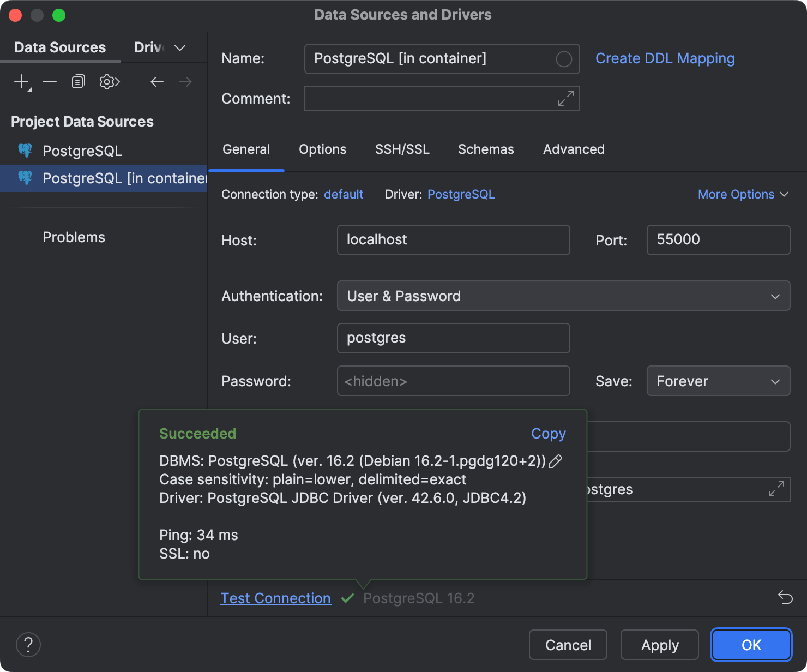Open the Save password dropdown set to Forever
This screenshot has width=807, height=672.
click(x=718, y=381)
